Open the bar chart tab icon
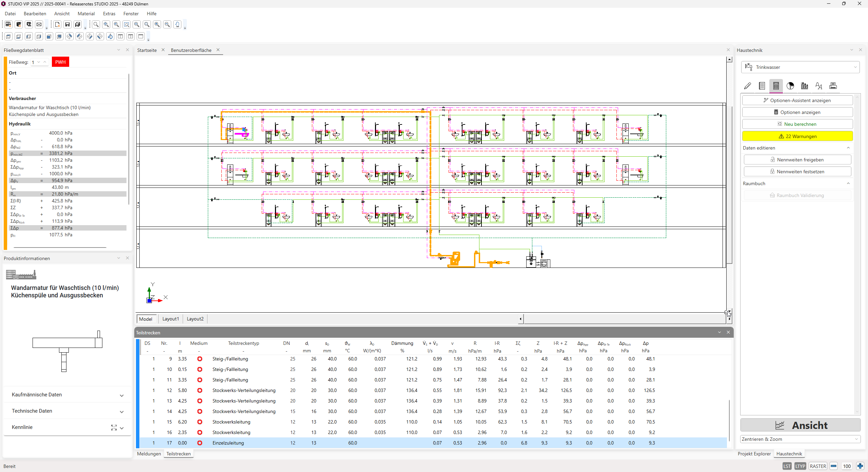 point(805,86)
